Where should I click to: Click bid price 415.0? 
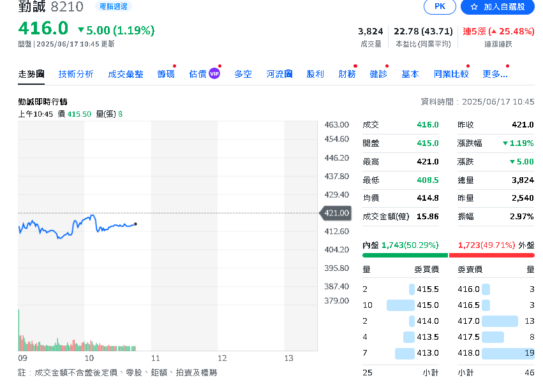(x=428, y=305)
